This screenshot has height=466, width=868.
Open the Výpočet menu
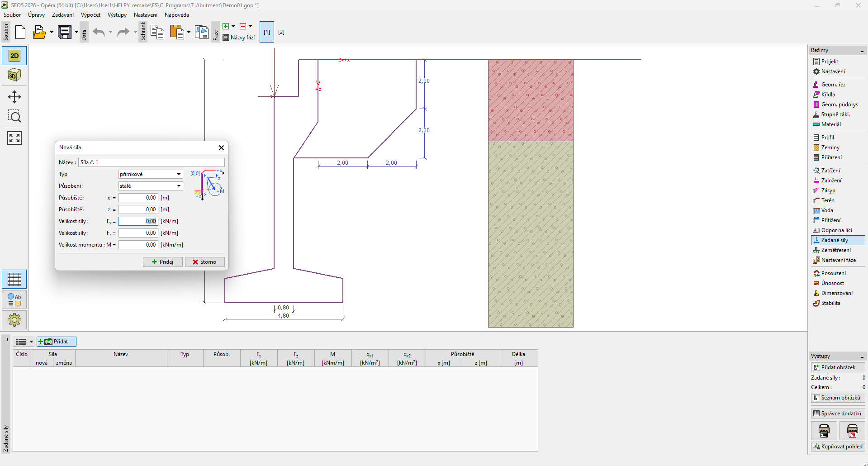point(90,15)
